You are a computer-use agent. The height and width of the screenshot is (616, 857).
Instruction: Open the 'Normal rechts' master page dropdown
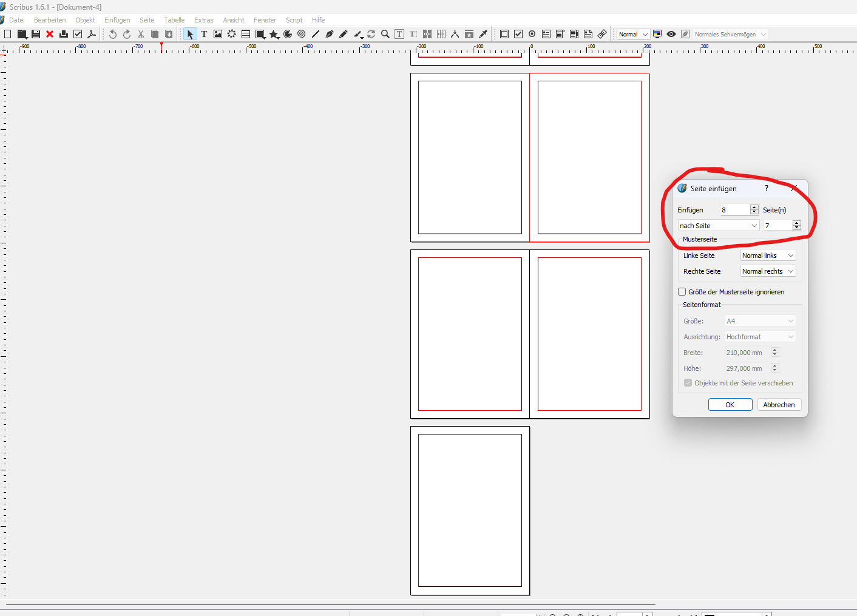(x=768, y=271)
